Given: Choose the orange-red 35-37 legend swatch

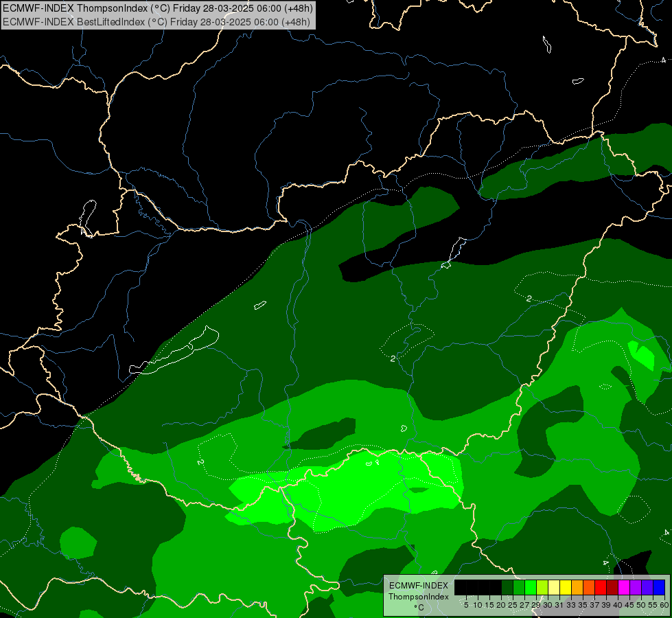Looking at the screenshot, I should 589,587.
